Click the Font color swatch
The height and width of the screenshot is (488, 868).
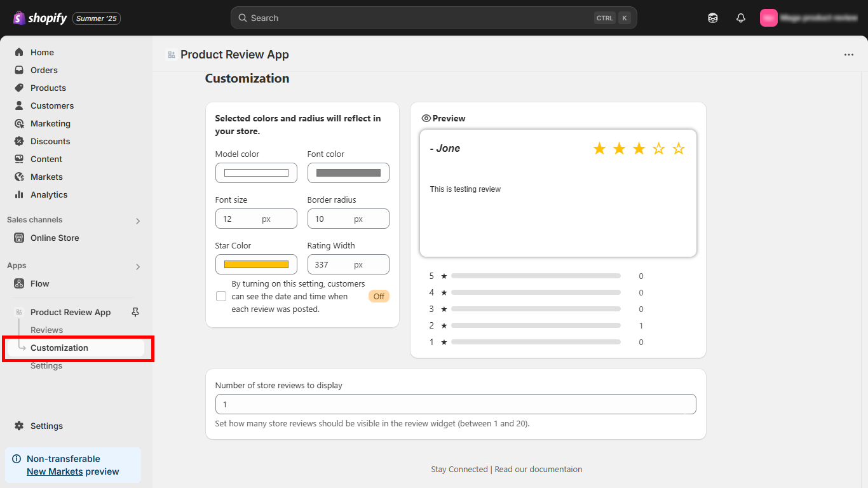click(348, 173)
